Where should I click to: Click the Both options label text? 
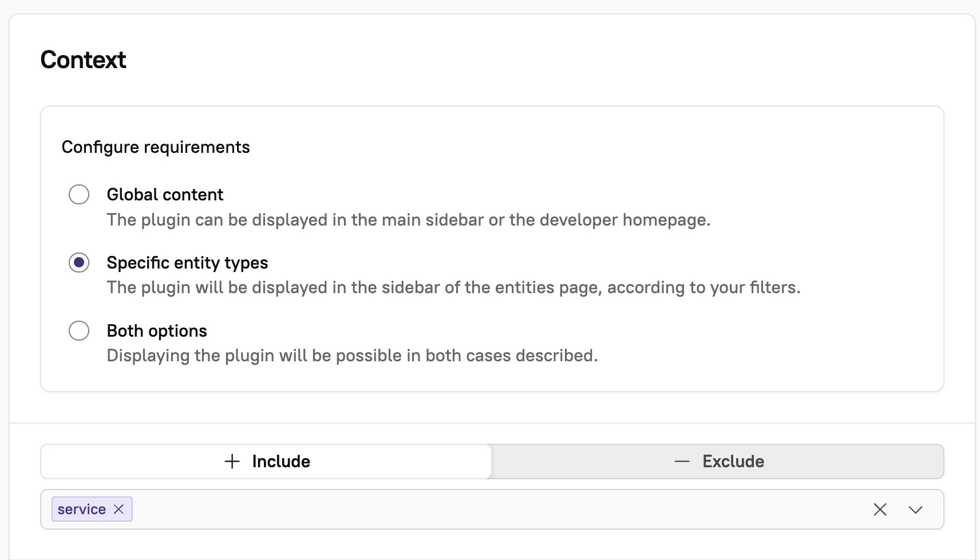[157, 331]
